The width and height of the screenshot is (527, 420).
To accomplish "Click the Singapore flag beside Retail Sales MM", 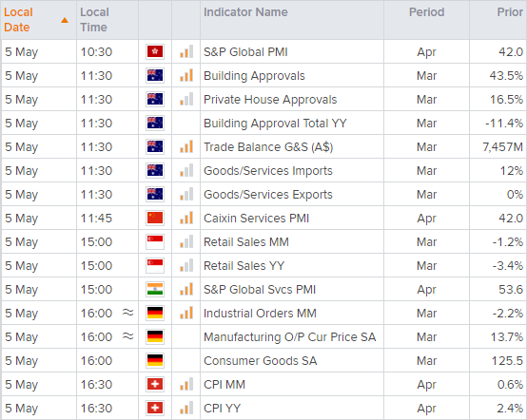I will coord(155,241).
